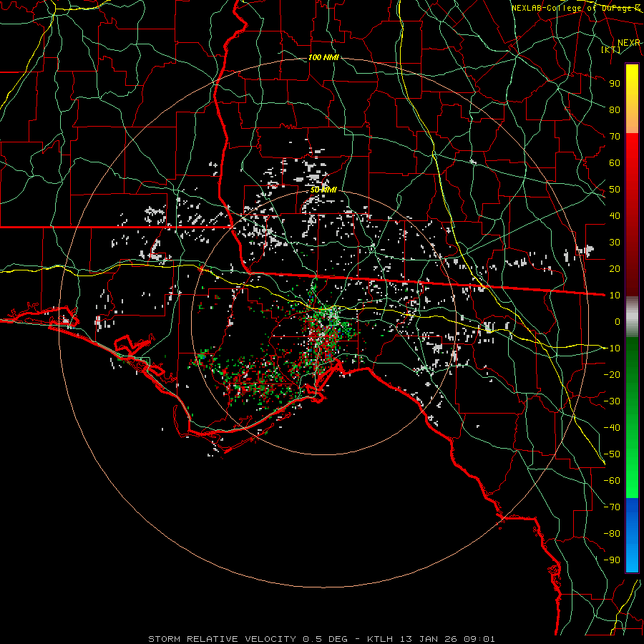The width and height of the screenshot is (644, 644).
Task: Click the -70 value on velocity scale
Action: click(612, 507)
